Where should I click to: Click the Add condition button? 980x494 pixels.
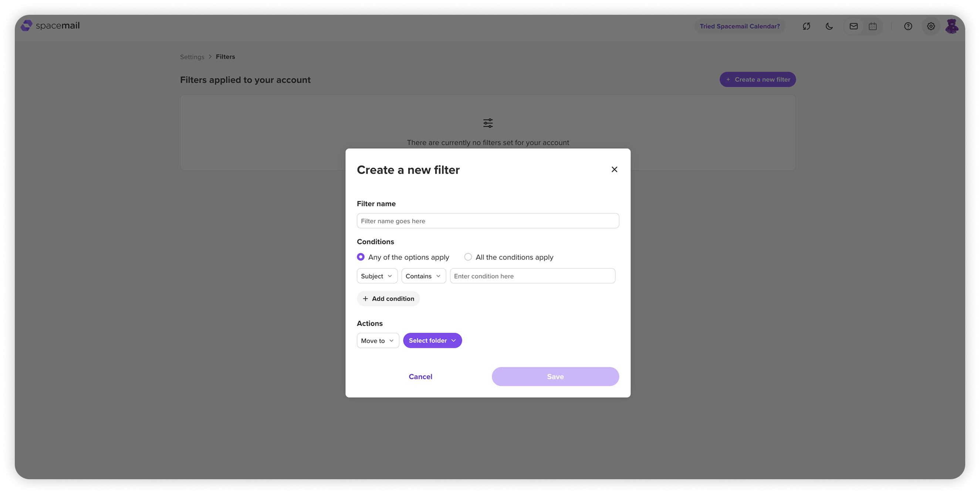click(388, 299)
